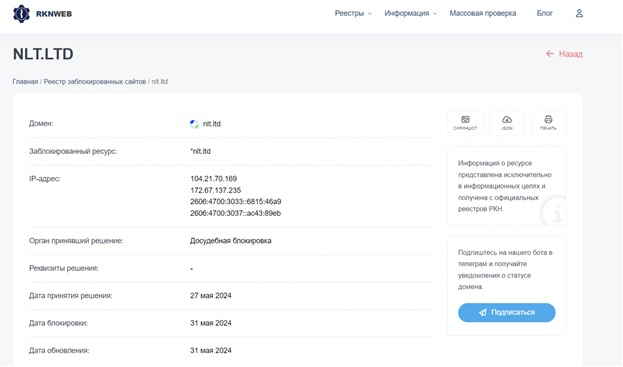The width and height of the screenshot is (623, 367).
Task: Click RKNWEB brand name text
Action: [54, 14]
